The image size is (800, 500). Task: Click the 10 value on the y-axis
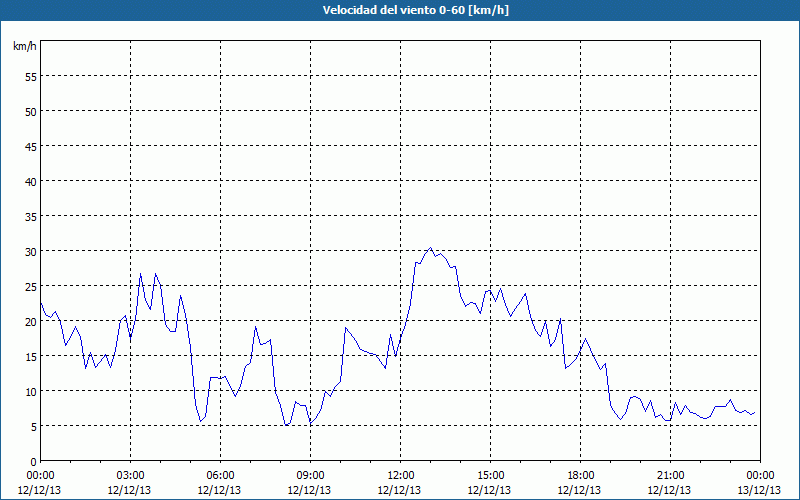click(x=31, y=391)
